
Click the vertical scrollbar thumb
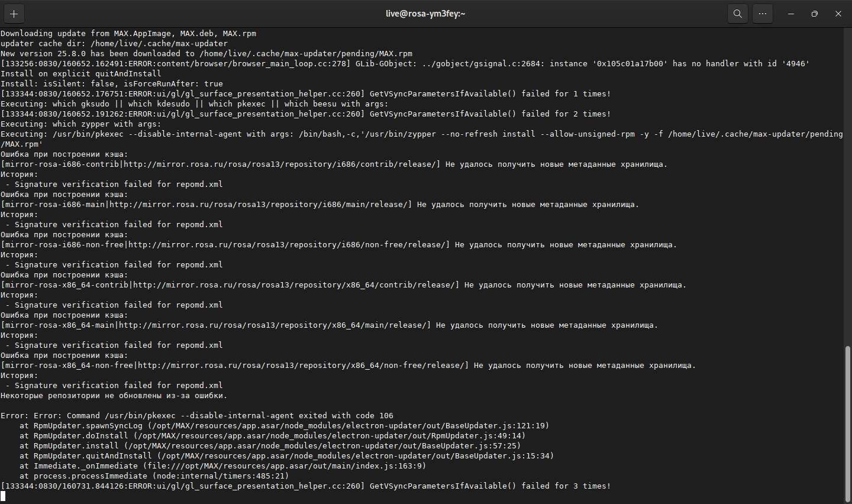[848, 424]
